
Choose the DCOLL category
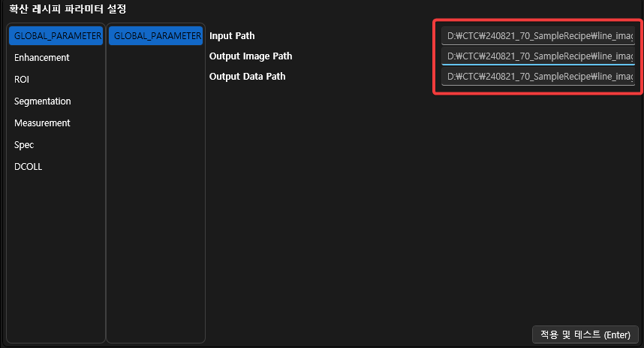[28, 167]
